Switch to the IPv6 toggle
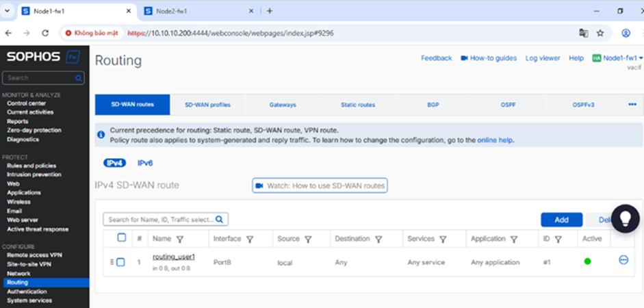 click(145, 163)
